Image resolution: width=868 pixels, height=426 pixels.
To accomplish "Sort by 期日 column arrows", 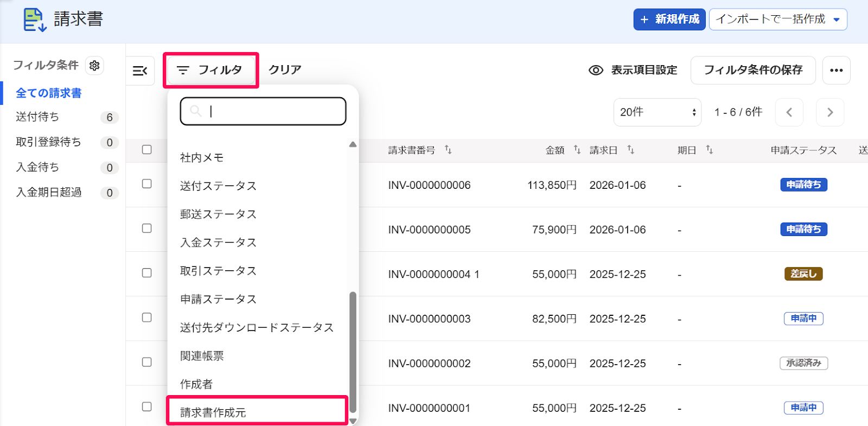I will (x=709, y=149).
